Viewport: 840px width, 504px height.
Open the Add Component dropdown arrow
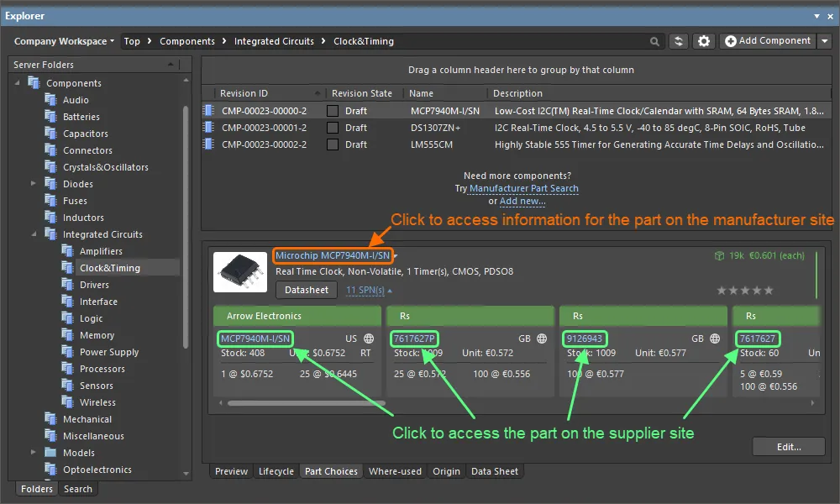[825, 40]
